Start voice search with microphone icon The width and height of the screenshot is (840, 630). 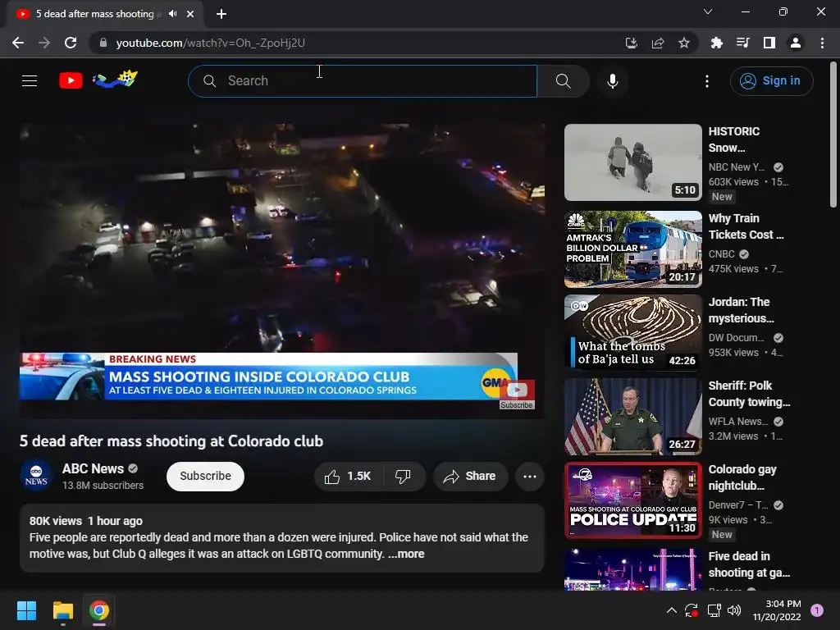point(612,81)
